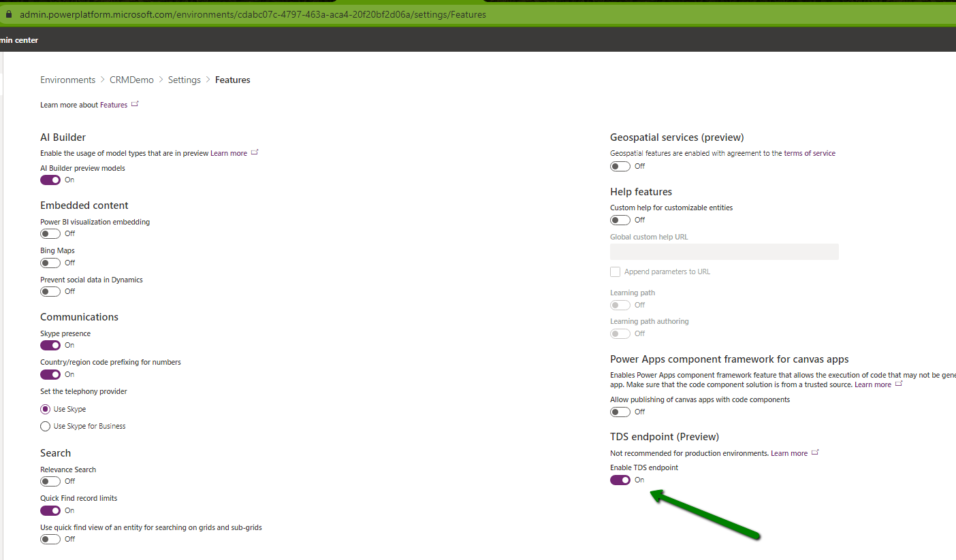Screen dimensions: 956x560
Task: Click external link icon after Power Apps component Learn more
Action: click(899, 384)
